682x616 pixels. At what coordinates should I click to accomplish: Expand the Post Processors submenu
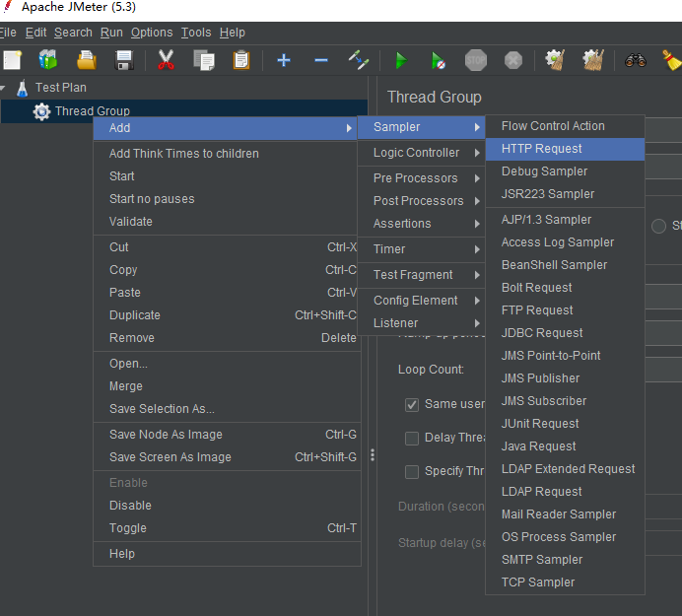421,201
